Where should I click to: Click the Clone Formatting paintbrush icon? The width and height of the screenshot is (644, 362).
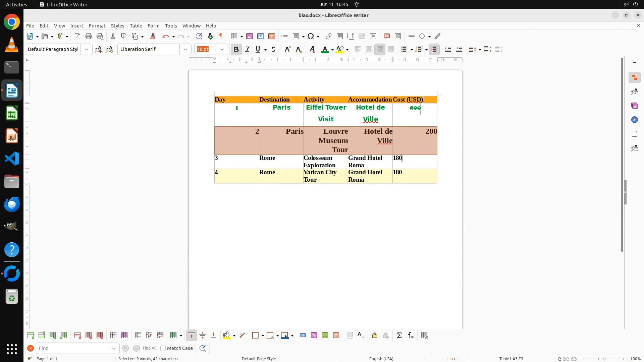pos(153,36)
